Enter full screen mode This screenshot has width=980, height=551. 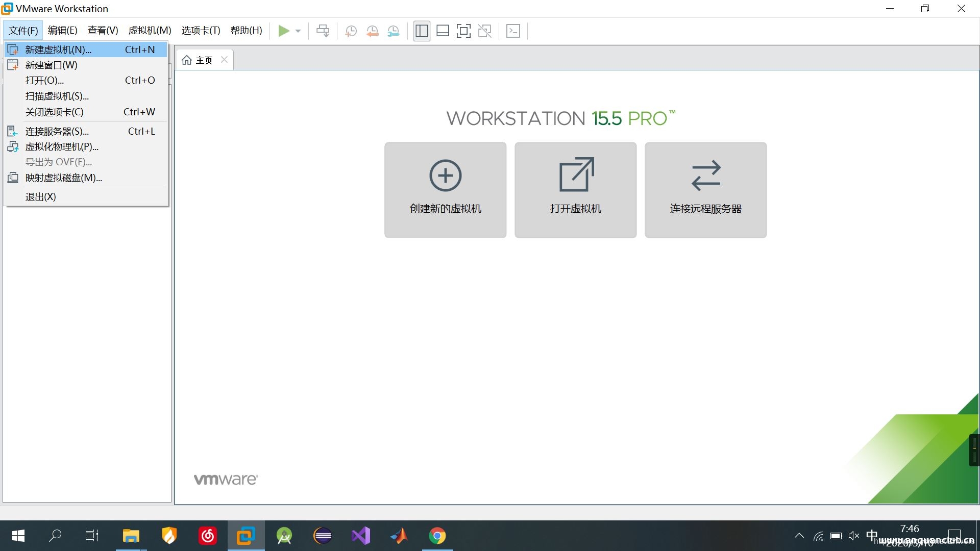463,31
